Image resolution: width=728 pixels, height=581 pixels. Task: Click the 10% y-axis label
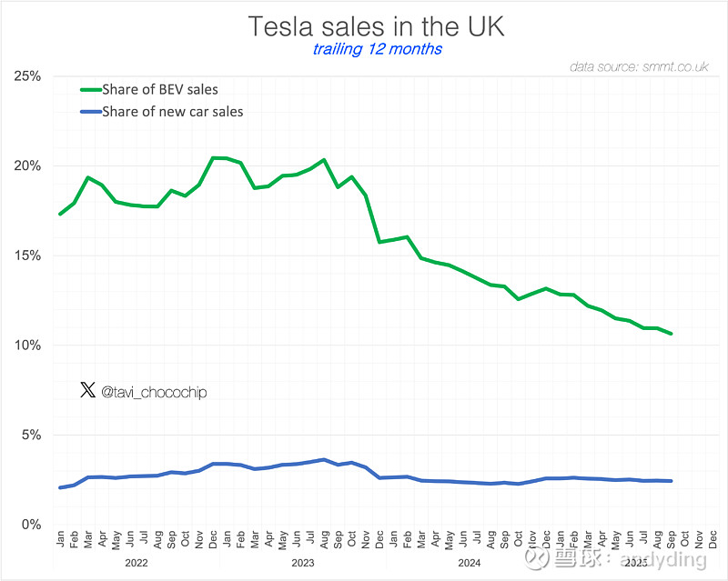click(x=27, y=346)
